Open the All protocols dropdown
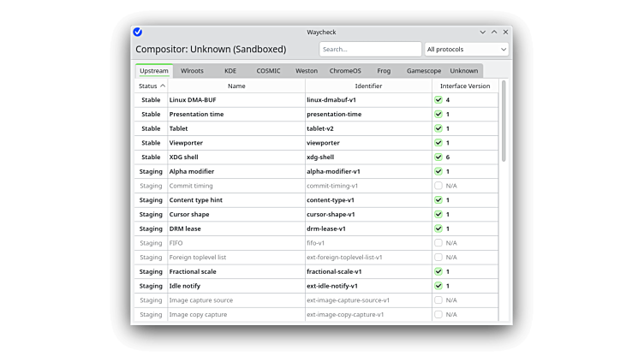644x362 pixels. (466, 50)
